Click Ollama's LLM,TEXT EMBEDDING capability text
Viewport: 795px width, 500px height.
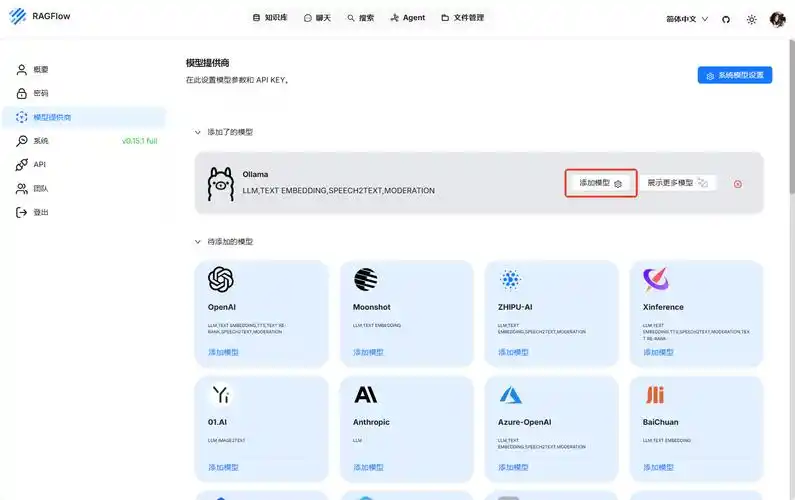tap(338, 191)
